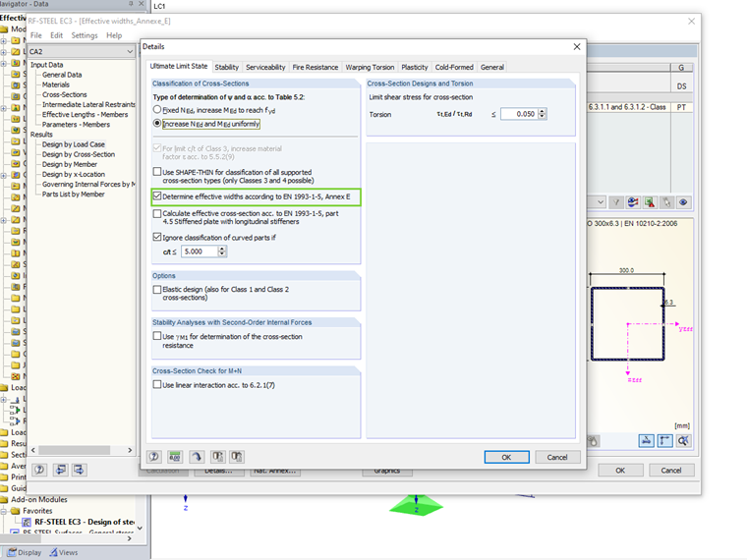Switch to the Stability tab

[226, 67]
